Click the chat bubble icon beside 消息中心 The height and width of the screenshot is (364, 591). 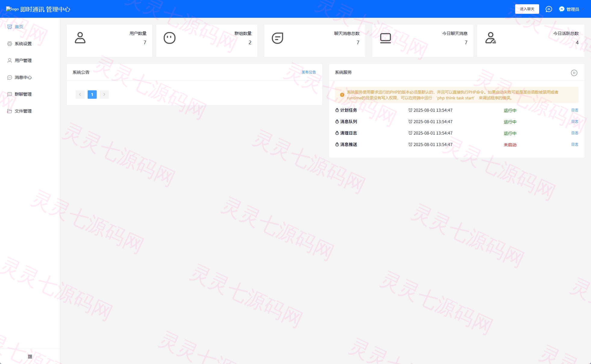(x=10, y=77)
